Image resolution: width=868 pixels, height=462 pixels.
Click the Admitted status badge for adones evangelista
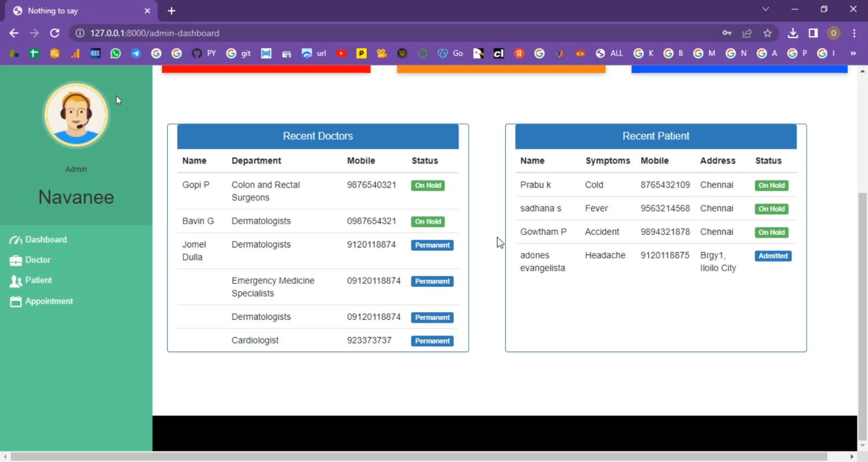point(773,256)
